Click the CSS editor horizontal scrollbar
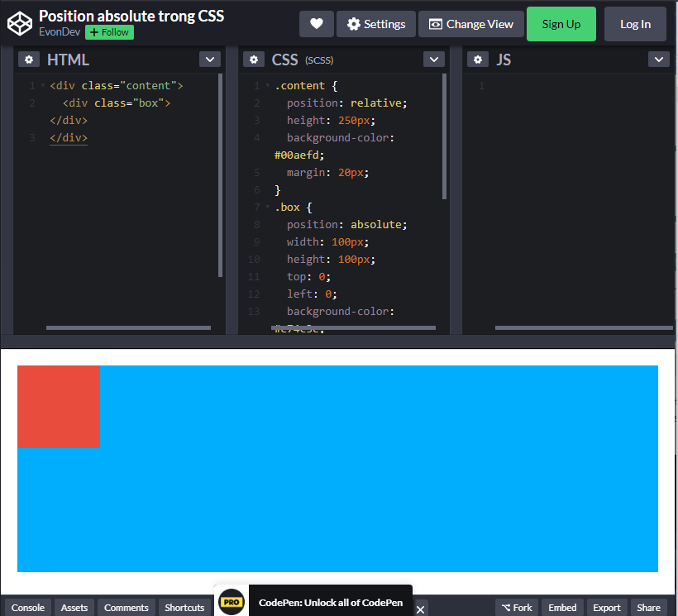 [x=353, y=327]
